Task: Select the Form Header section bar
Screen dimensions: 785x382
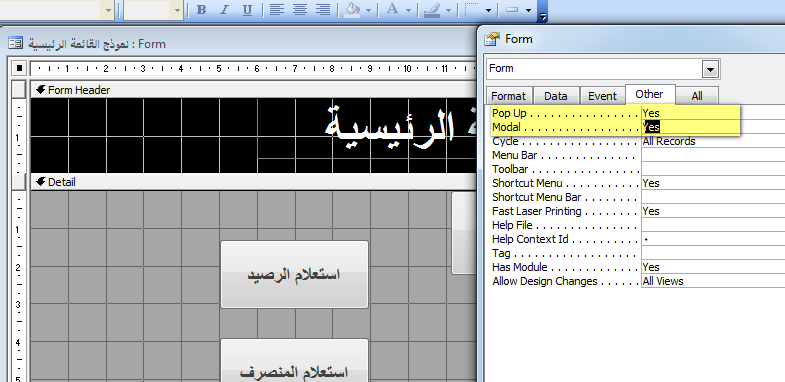Action: (253, 90)
